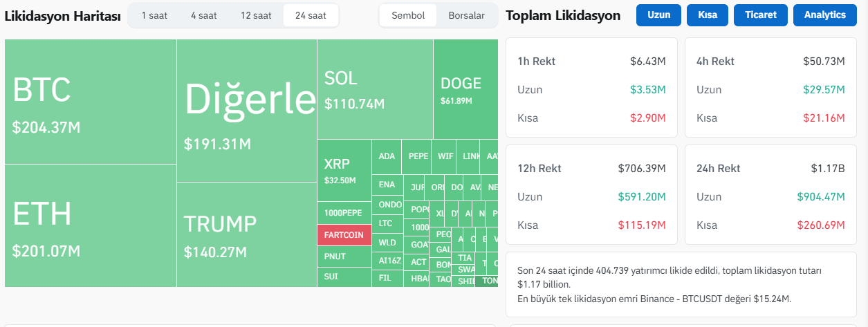Click the BTC liquidation tile
Image resolution: width=868 pixels, height=327 pixels.
(90, 102)
